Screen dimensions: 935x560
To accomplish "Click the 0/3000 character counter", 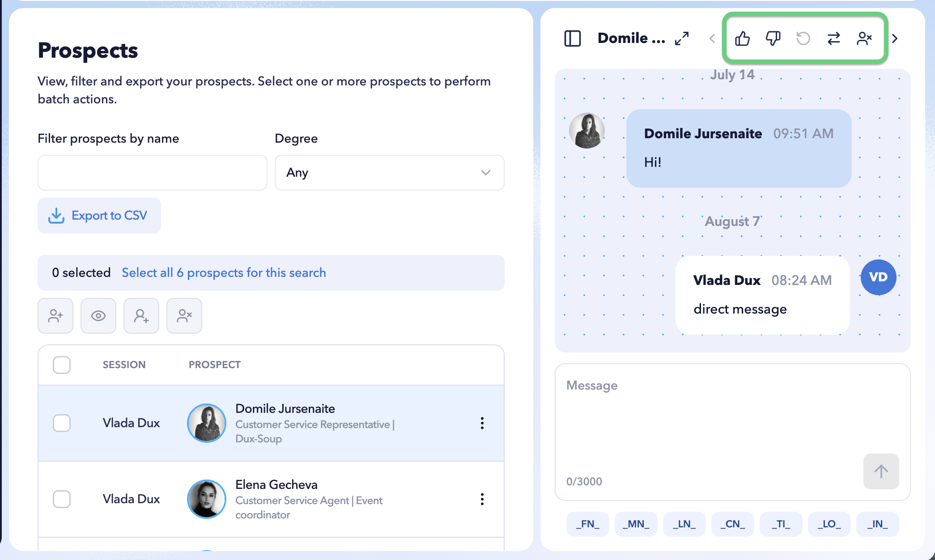I will [x=584, y=482].
